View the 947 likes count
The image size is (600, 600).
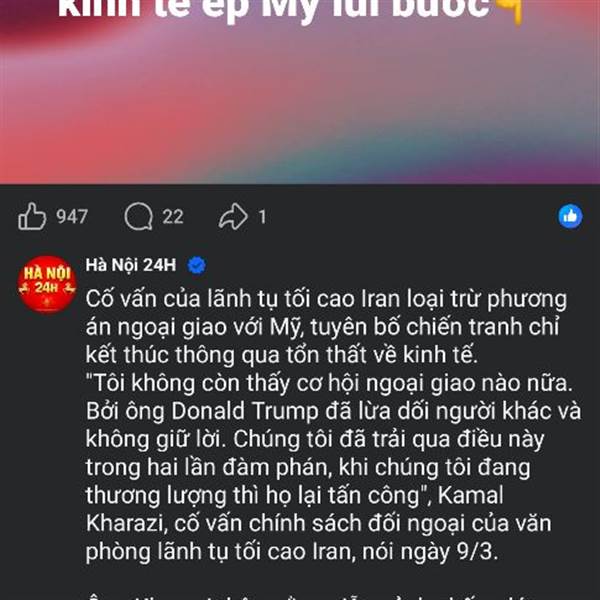coord(72,217)
